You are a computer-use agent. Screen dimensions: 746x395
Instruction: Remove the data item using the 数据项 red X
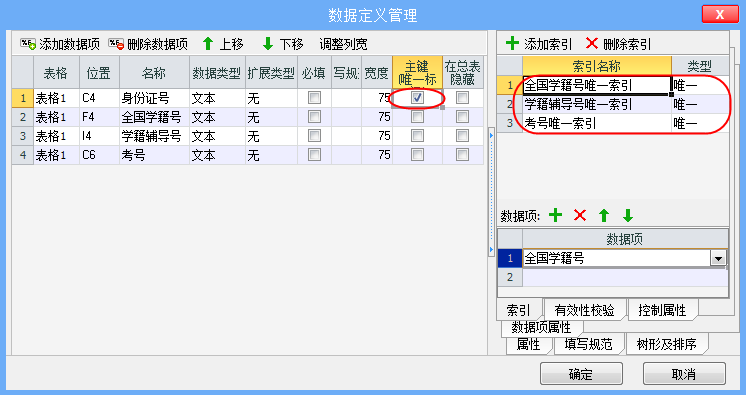click(580, 215)
